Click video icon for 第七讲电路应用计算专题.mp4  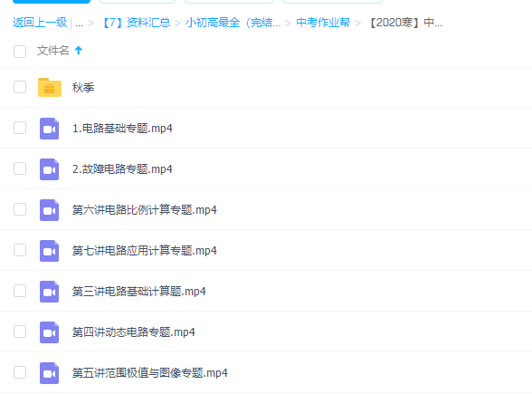coord(49,251)
